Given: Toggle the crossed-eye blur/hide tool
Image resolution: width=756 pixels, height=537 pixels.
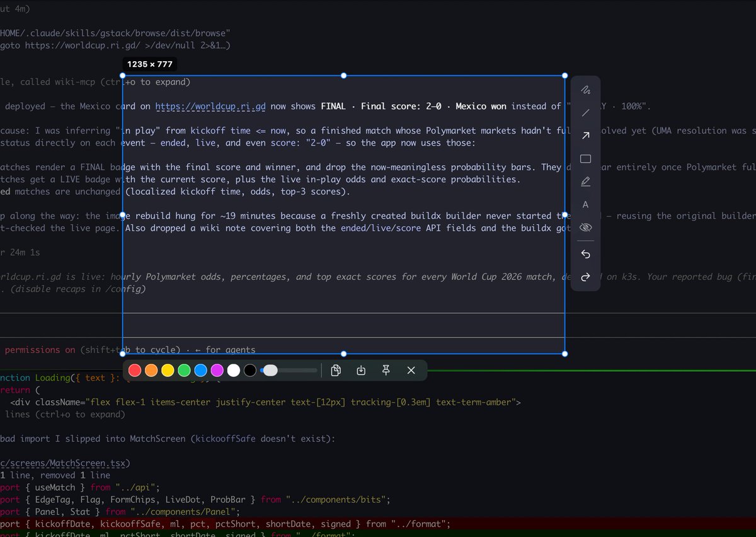Looking at the screenshot, I should [x=585, y=228].
